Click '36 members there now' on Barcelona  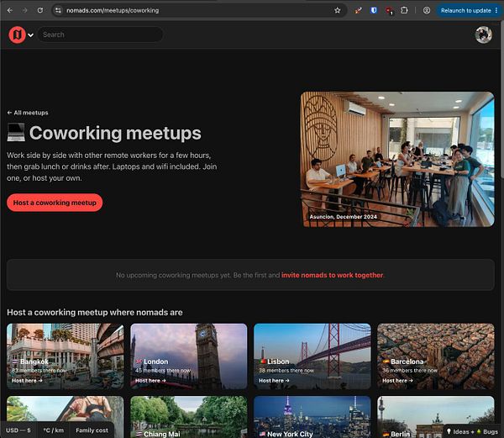pyautogui.click(x=410, y=371)
